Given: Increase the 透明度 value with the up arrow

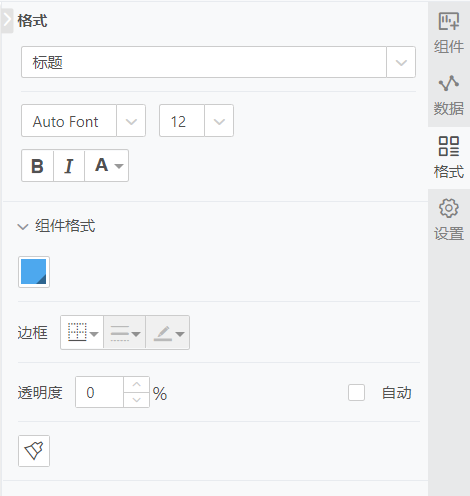Looking at the screenshot, I should [x=136, y=384].
